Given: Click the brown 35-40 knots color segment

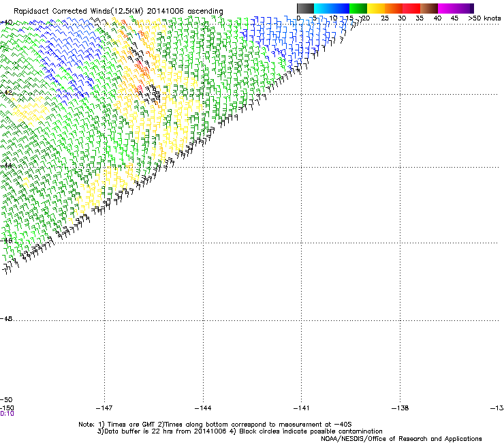Looking at the screenshot, I should point(429,8).
